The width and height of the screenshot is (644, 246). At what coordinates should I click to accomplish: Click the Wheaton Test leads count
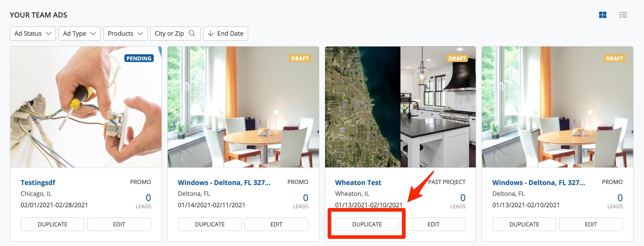pyautogui.click(x=463, y=198)
